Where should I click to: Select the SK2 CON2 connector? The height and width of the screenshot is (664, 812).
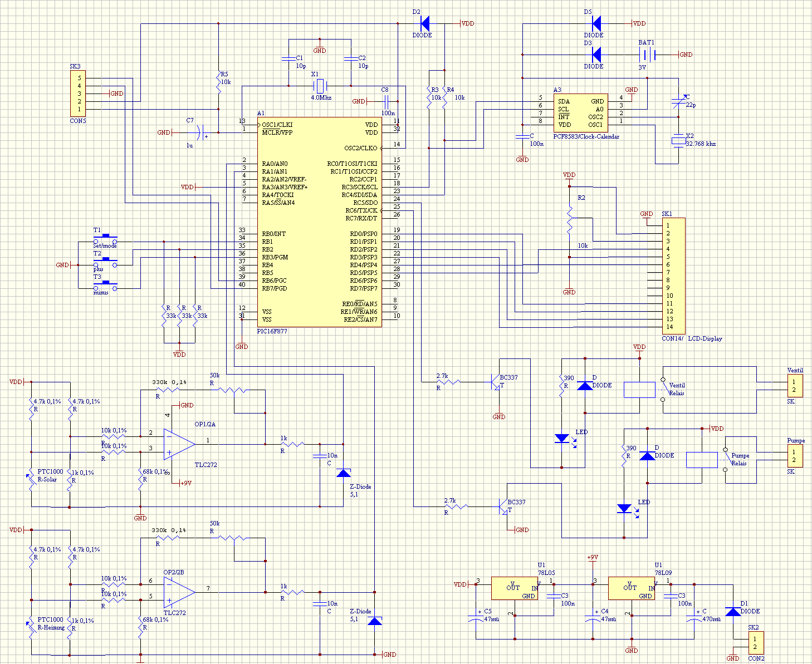pos(756,643)
